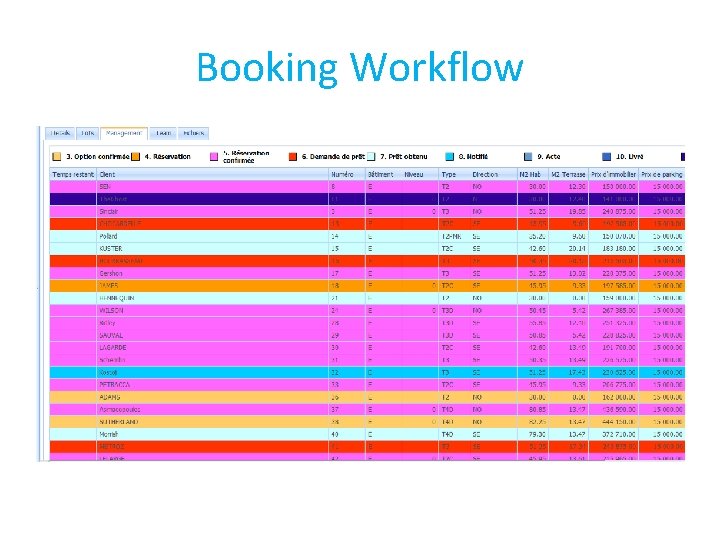The width and height of the screenshot is (720, 540).
Task: Click price '240 875.00' in Sinclair row
Action: [619, 212]
